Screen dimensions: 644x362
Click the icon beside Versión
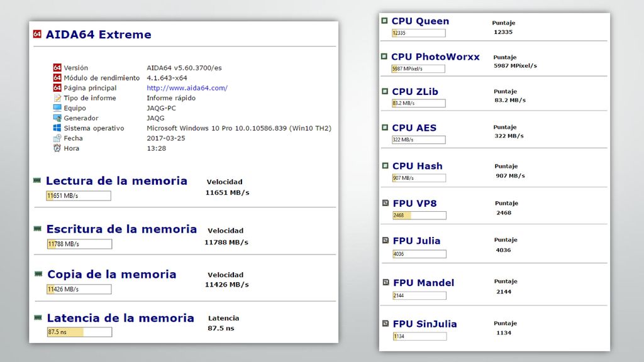click(x=57, y=67)
